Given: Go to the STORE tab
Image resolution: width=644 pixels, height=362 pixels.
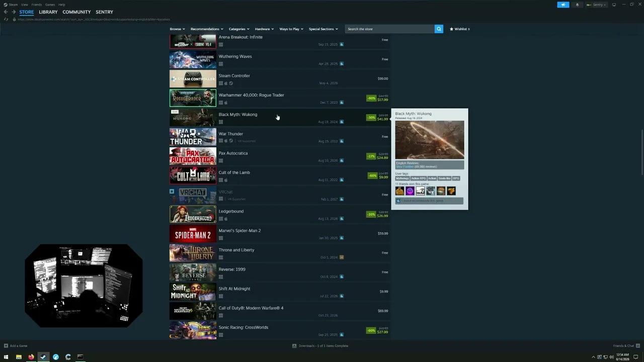Looking at the screenshot, I should tap(27, 12).
